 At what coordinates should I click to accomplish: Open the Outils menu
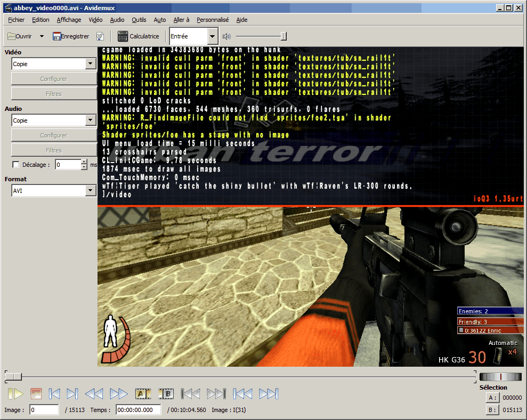point(139,20)
